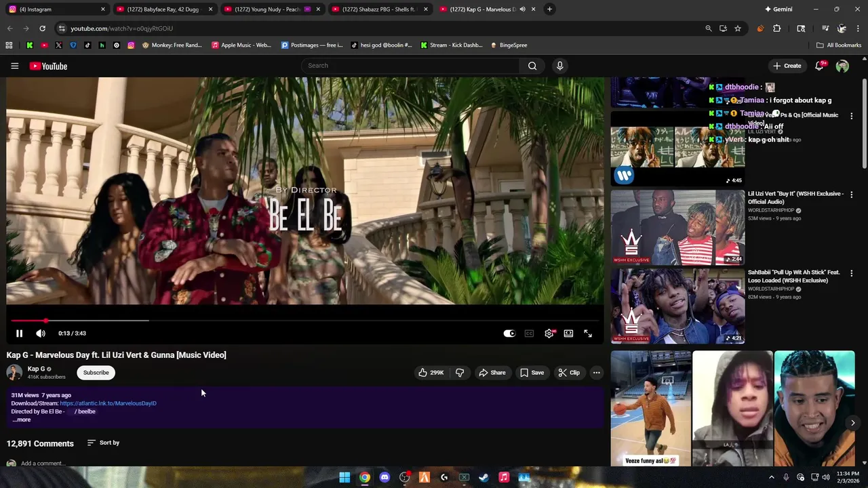Play Lil Uzi Vert "Buy It" thumbnail
The height and width of the screenshot is (488, 868).
tap(677, 227)
